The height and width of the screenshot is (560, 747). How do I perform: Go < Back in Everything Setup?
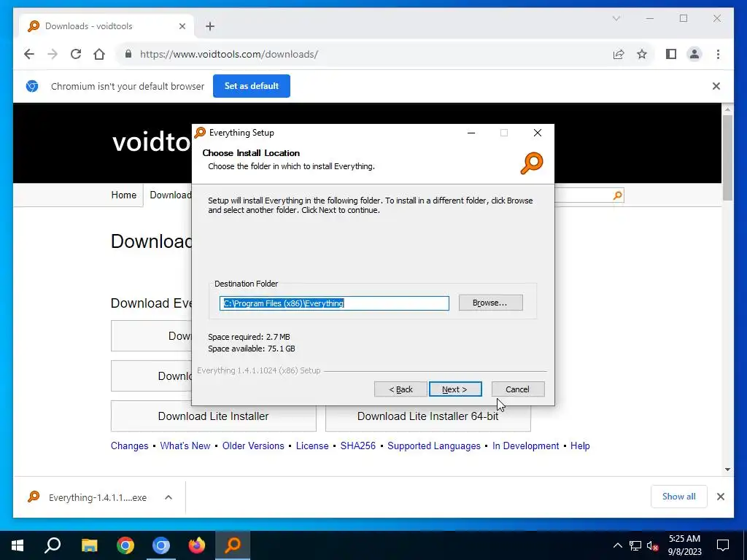coord(400,389)
